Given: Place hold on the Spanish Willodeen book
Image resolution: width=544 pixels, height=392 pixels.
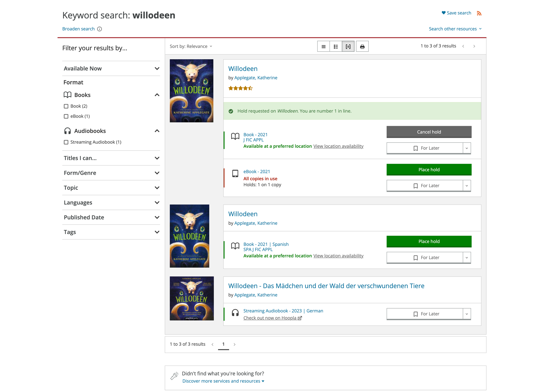Looking at the screenshot, I should [429, 241].
